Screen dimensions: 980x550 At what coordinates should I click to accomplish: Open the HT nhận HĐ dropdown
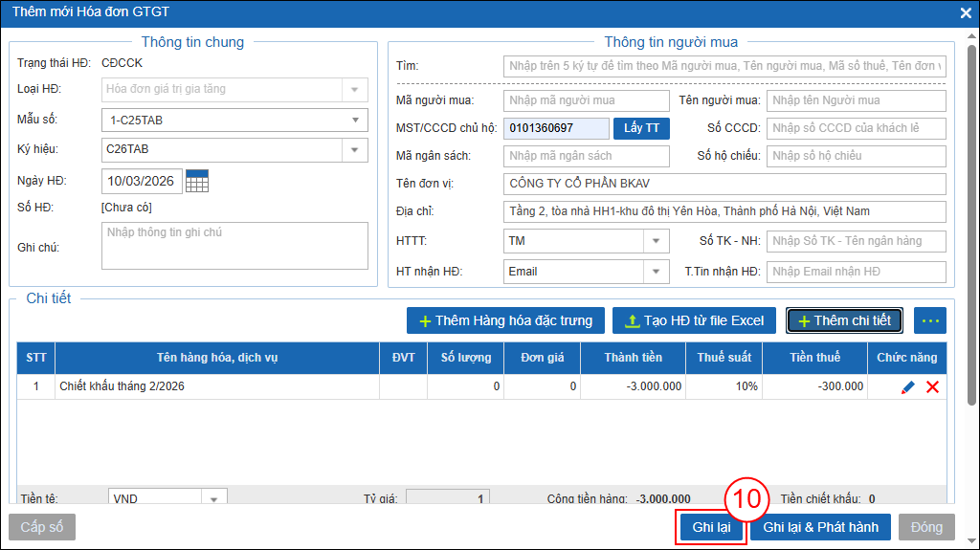(x=657, y=272)
